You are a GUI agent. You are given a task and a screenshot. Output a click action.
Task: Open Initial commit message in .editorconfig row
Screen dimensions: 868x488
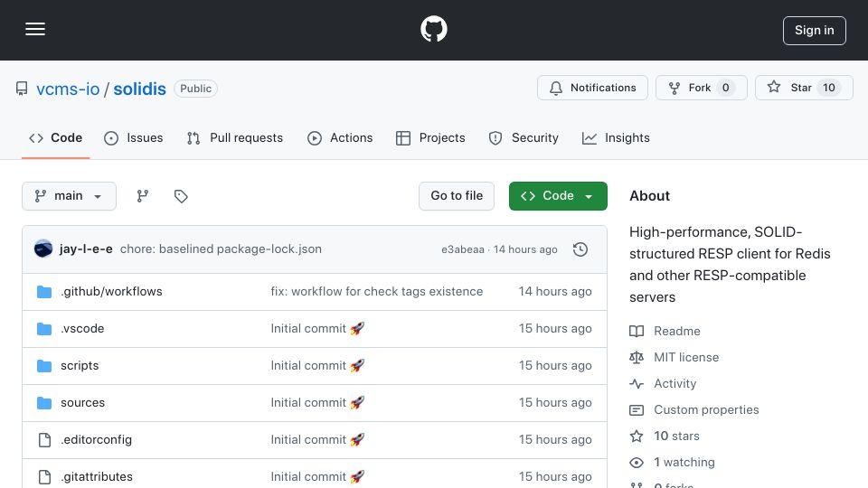pos(317,440)
